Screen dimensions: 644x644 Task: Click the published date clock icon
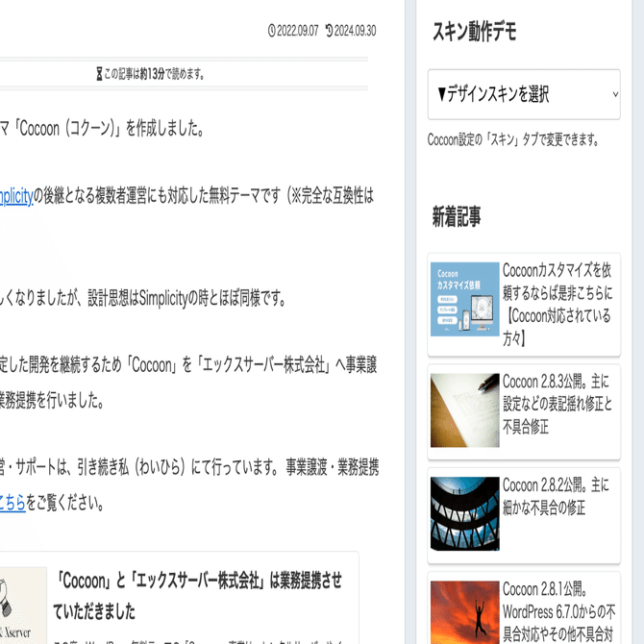[x=271, y=31]
